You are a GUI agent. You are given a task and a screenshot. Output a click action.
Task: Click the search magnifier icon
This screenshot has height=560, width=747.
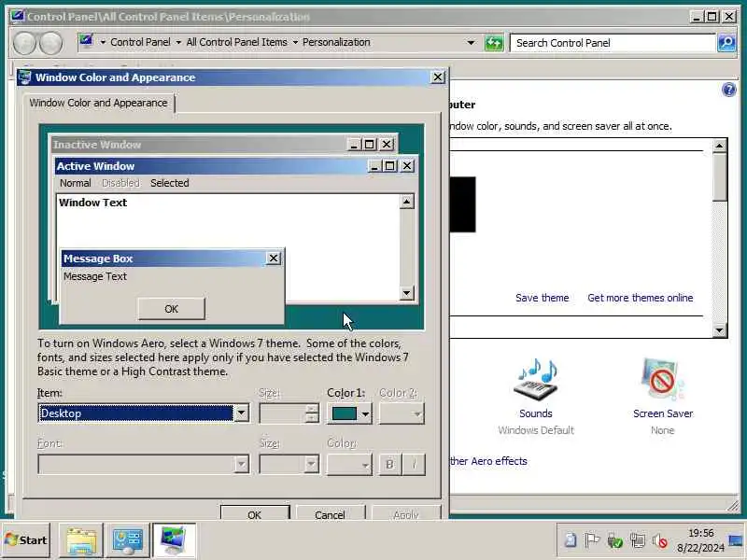pyautogui.click(x=726, y=43)
